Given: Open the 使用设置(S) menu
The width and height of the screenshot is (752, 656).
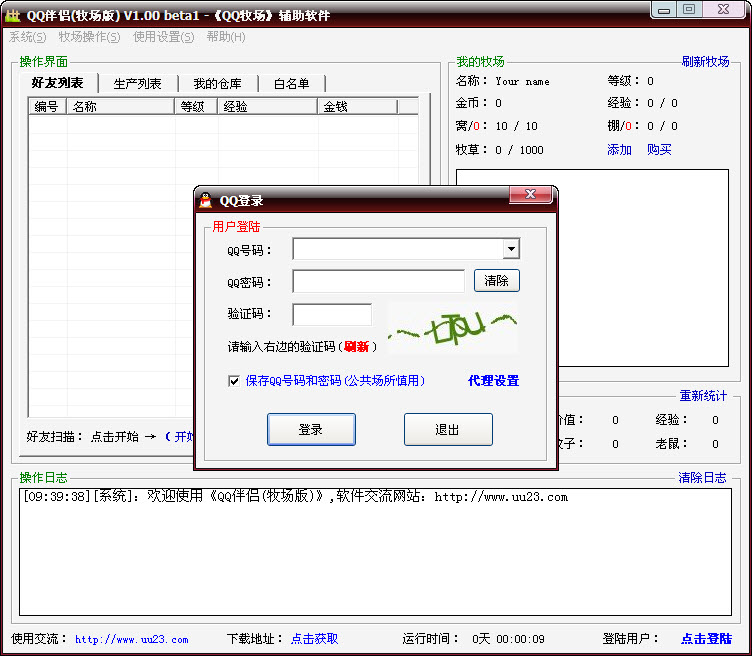Looking at the screenshot, I should (x=164, y=37).
